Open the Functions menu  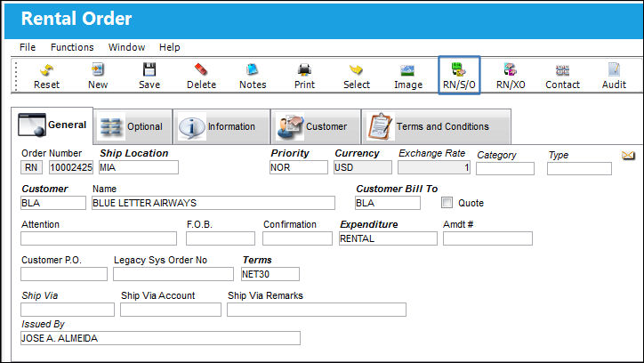click(72, 47)
